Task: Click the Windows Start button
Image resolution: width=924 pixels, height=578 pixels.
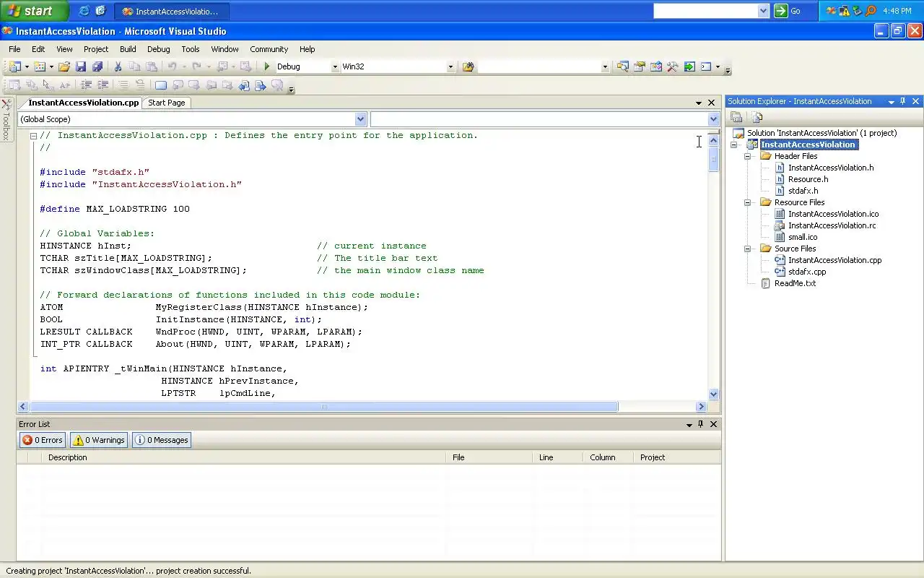Action: tap(34, 11)
